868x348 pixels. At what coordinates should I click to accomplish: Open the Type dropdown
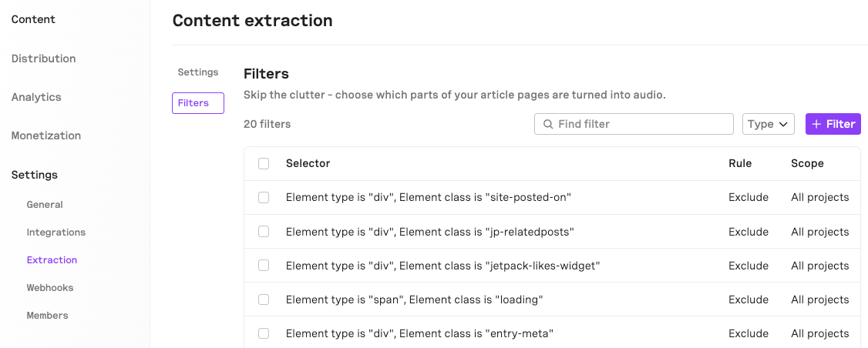click(768, 124)
